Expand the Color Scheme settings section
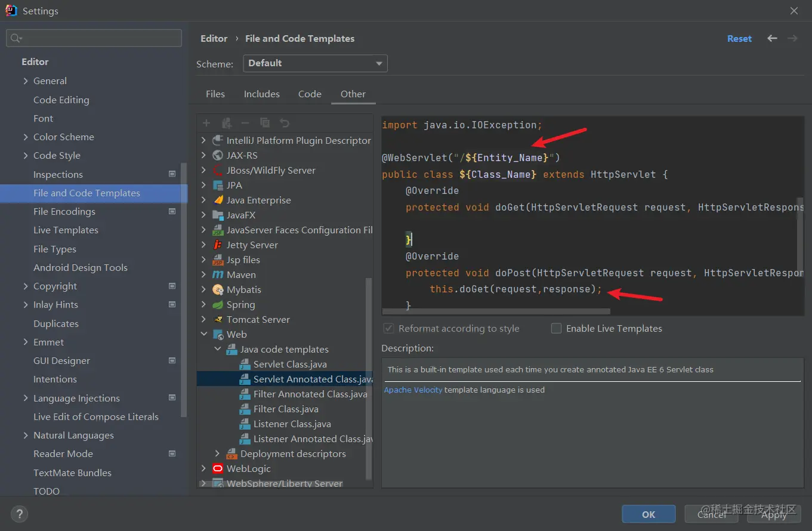The width and height of the screenshot is (812, 531). (x=26, y=137)
